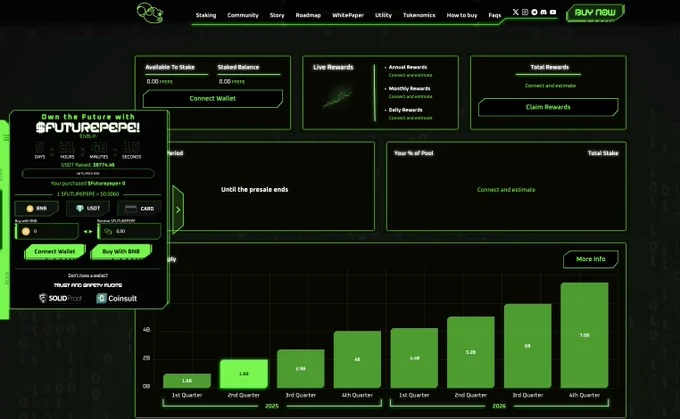
Task: Click the More Info button
Action: (591, 259)
